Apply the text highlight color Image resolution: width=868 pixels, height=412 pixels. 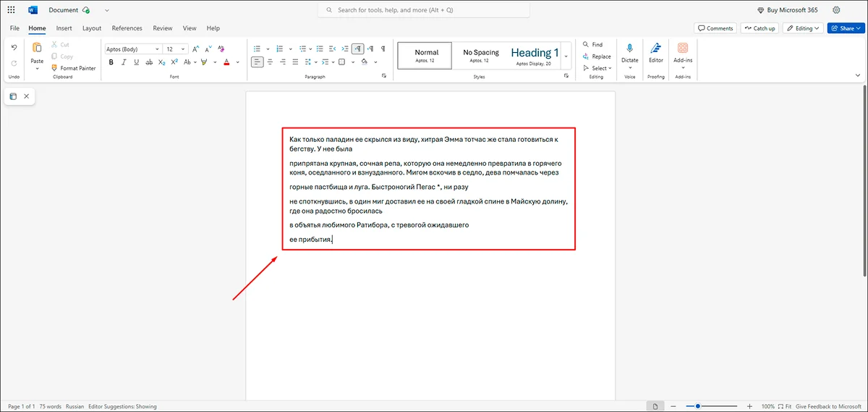coord(204,62)
